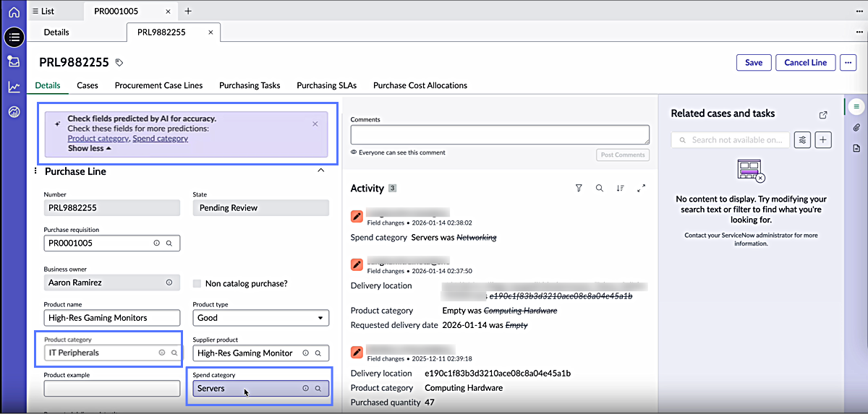Click the first activity pencil icon

357,216
